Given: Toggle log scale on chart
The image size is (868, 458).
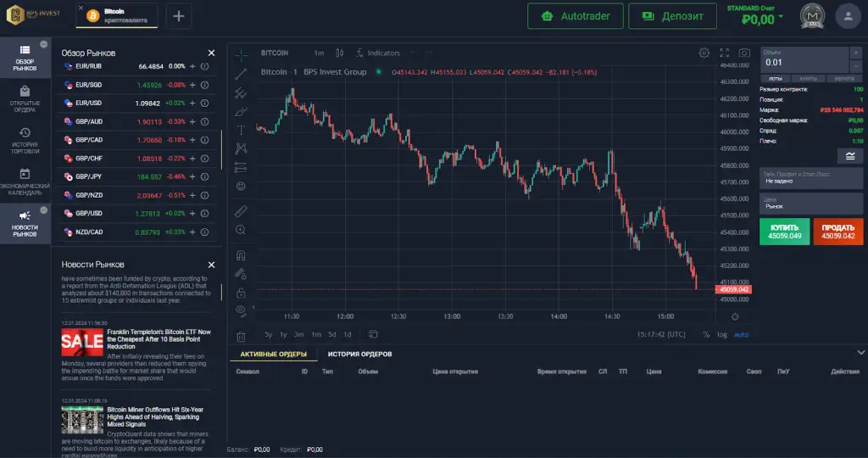Looking at the screenshot, I should pos(722,334).
